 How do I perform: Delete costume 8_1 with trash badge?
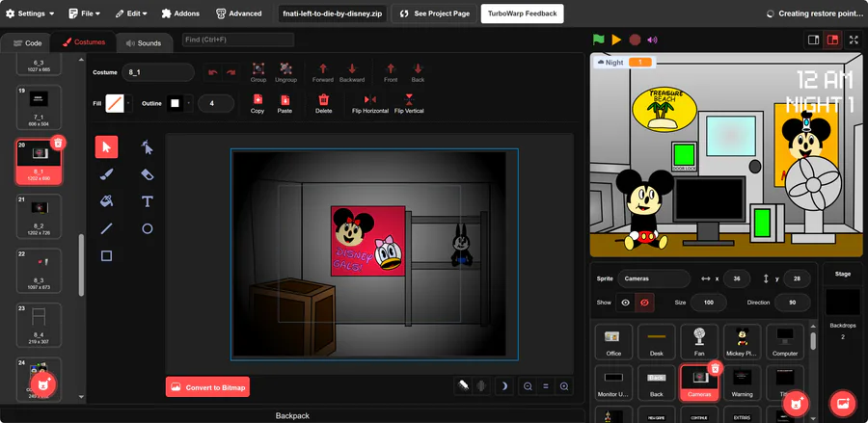pos(58,143)
